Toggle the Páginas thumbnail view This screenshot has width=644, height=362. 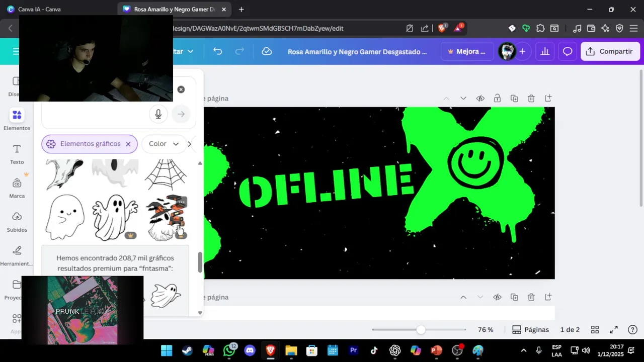(x=530, y=330)
